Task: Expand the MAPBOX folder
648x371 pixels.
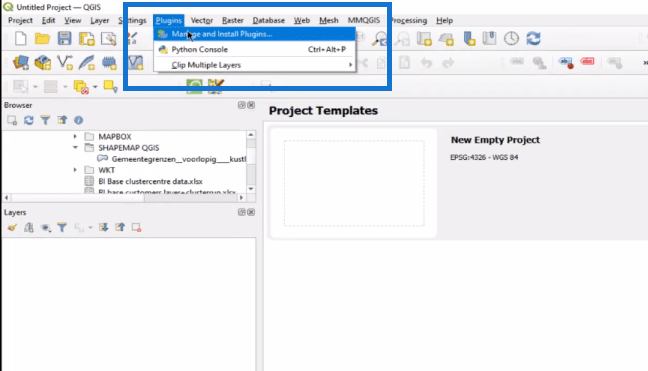Action: click(x=75, y=136)
